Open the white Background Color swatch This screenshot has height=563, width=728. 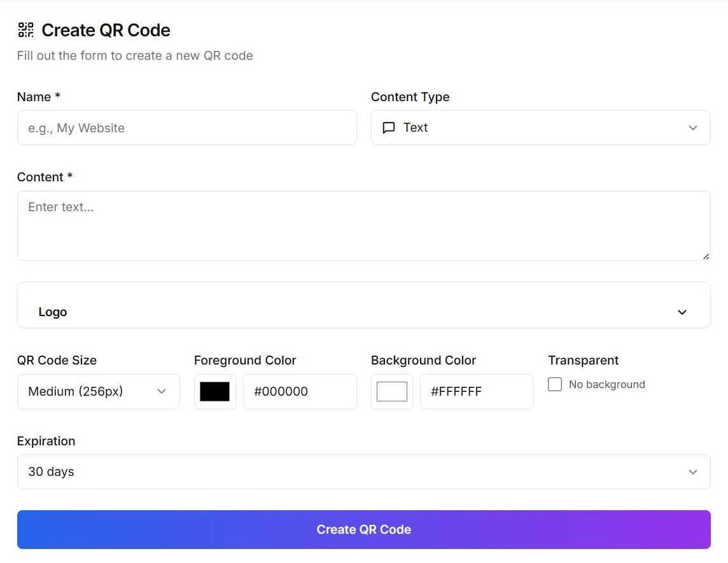[x=392, y=391]
